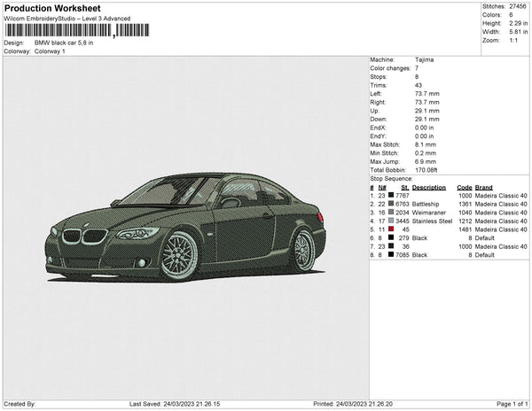
Task: Click the red color swatch in stop 5
Action: click(x=393, y=229)
